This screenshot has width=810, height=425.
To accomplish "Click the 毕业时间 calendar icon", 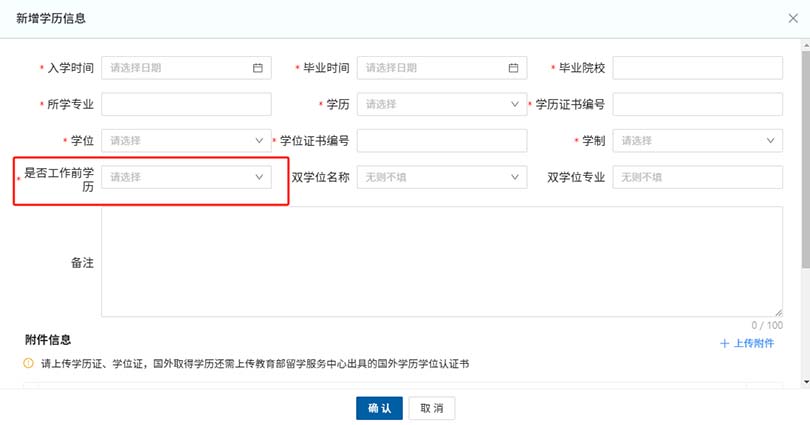I will tap(513, 68).
